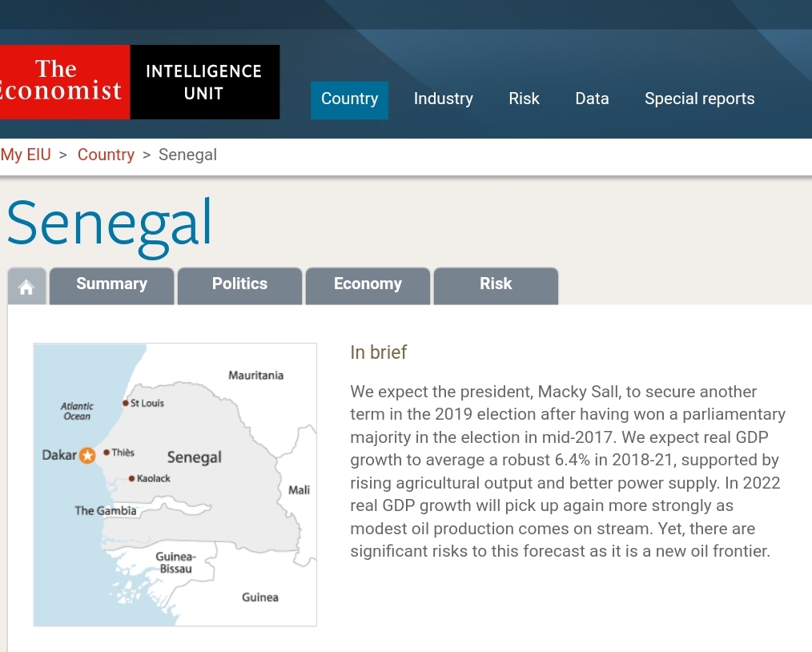Select the Risk tab under Senegal
Viewport: 812px width, 652px height.
coord(496,284)
